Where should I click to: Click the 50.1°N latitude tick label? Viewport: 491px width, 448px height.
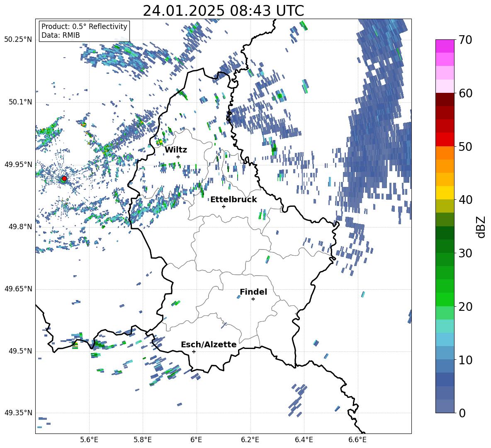point(20,102)
